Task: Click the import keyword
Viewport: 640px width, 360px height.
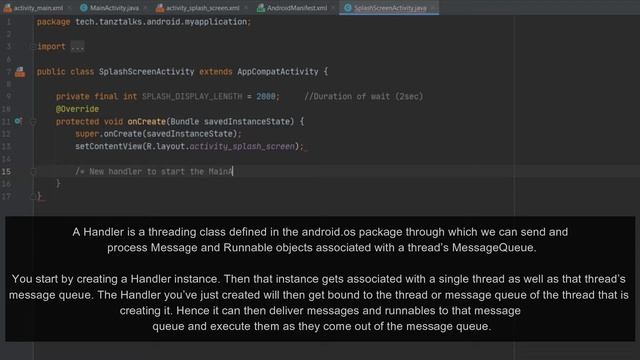Action: point(51,47)
